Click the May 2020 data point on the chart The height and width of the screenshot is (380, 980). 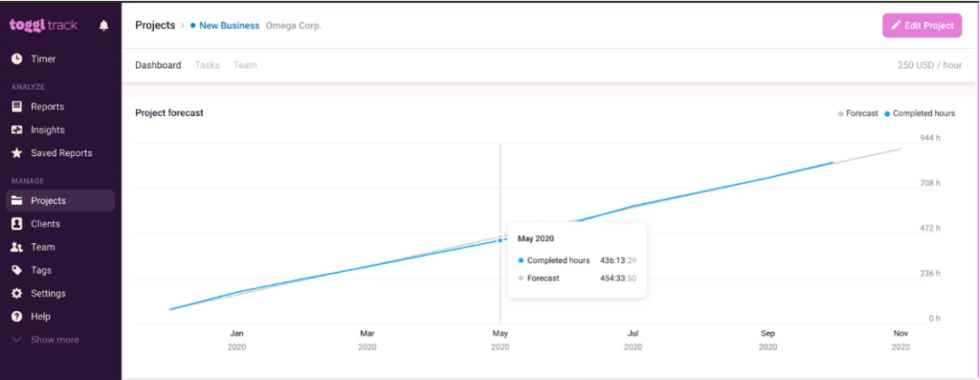point(500,240)
